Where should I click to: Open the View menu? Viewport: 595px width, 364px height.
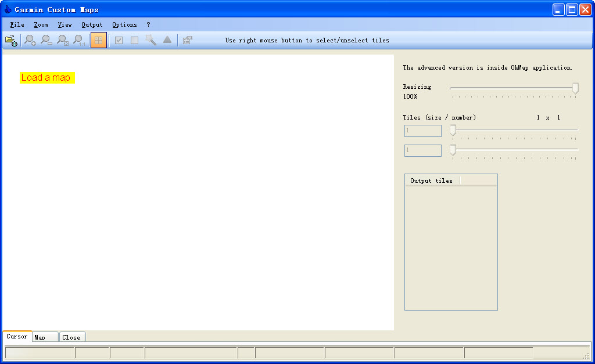pyautogui.click(x=65, y=24)
